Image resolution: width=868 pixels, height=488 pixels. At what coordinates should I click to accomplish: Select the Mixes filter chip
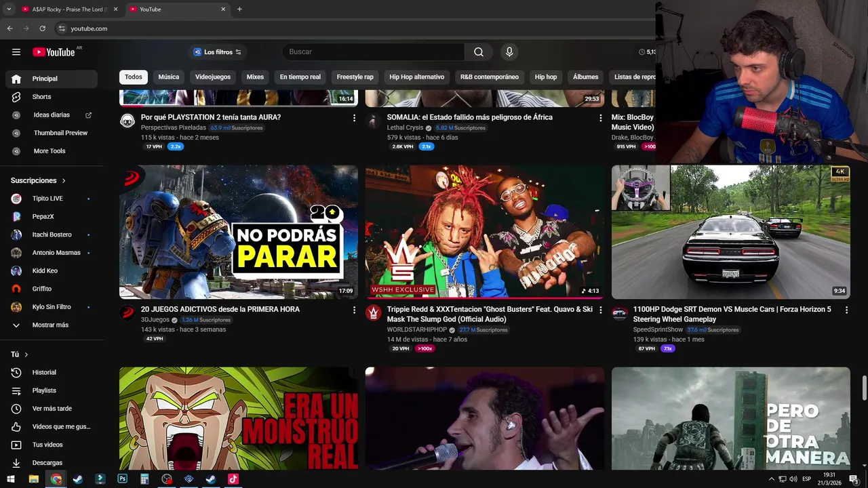[255, 77]
